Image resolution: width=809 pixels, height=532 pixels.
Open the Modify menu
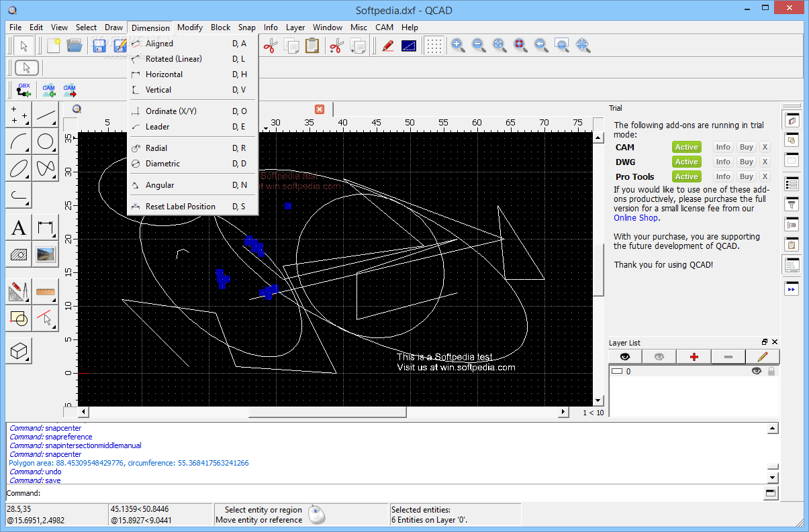click(x=190, y=28)
